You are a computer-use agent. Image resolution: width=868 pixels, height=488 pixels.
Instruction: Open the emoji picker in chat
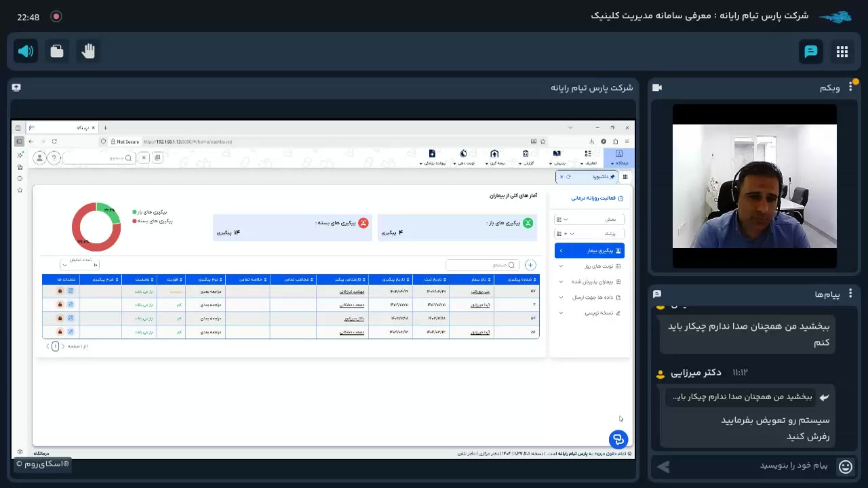coord(846,466)
